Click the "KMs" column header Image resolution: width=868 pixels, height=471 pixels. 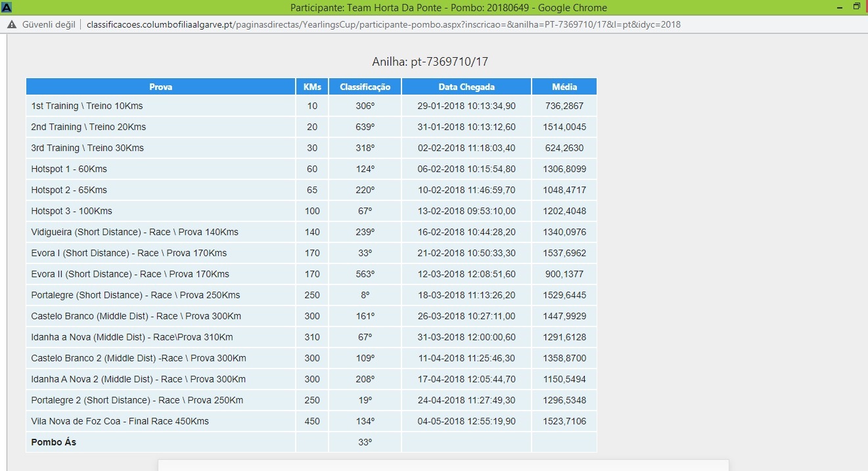[x=311, y=86]
